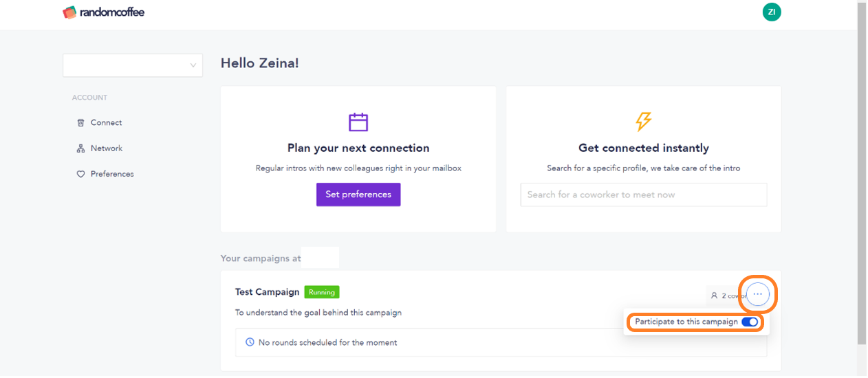
Task: Go to Network in sidebar
Action: pyautogui.click(x=106, y=148)
